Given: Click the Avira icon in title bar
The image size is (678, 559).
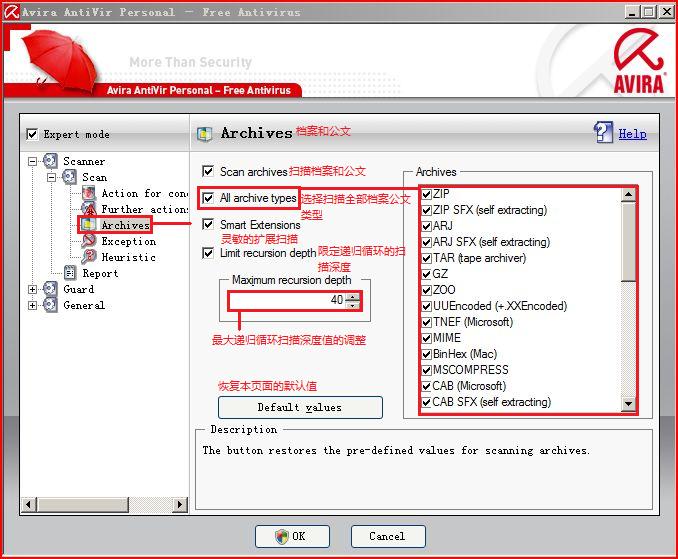Looking at the screenshot, I should pyautogui.click(x=11, y=12).
